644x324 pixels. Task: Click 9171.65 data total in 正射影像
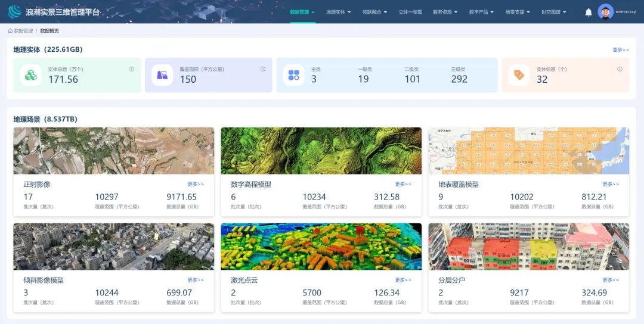coord(181,197)
